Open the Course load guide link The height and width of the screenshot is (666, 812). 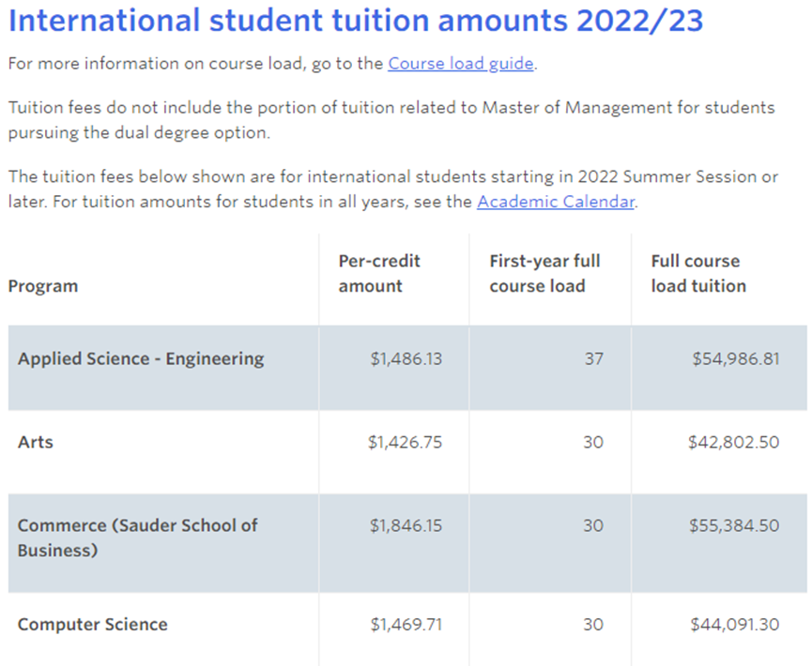click(461, 64)
